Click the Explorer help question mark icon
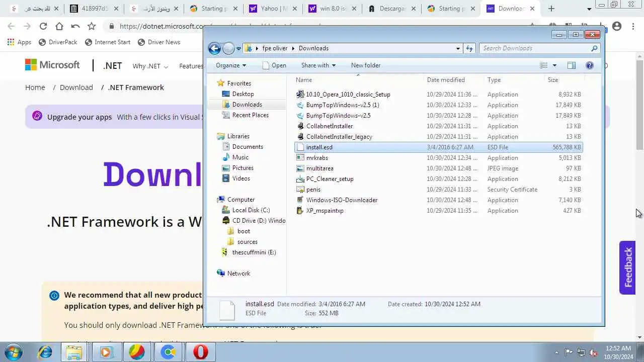Image resolution: width=644 pixels, height=362 pixels. [590, 65]
